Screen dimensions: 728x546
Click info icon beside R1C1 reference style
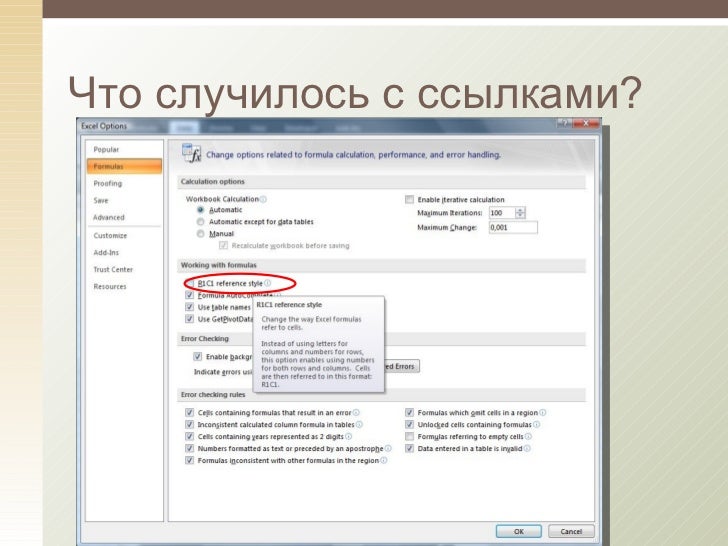[268, 283]
